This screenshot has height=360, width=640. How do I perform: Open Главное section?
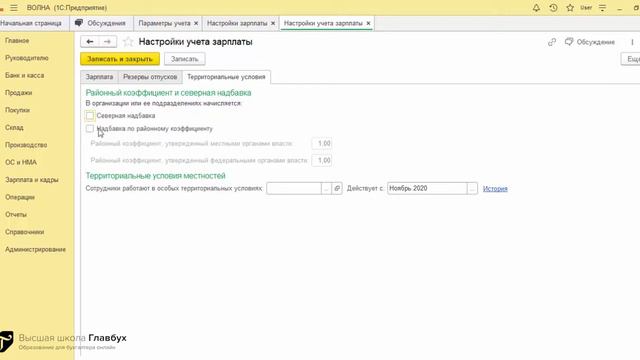17,40
